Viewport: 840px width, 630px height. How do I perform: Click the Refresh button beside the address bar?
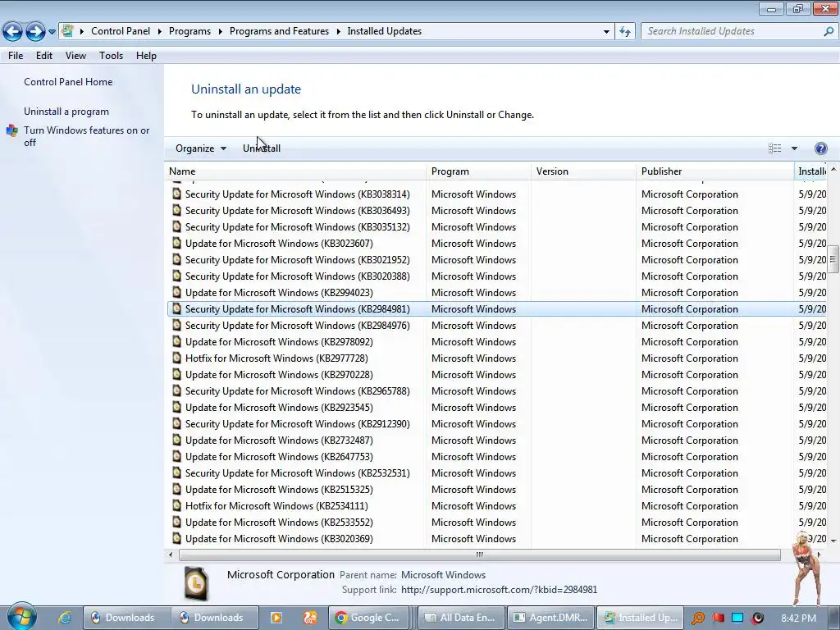pyautogui.click(x=624, y=32)
